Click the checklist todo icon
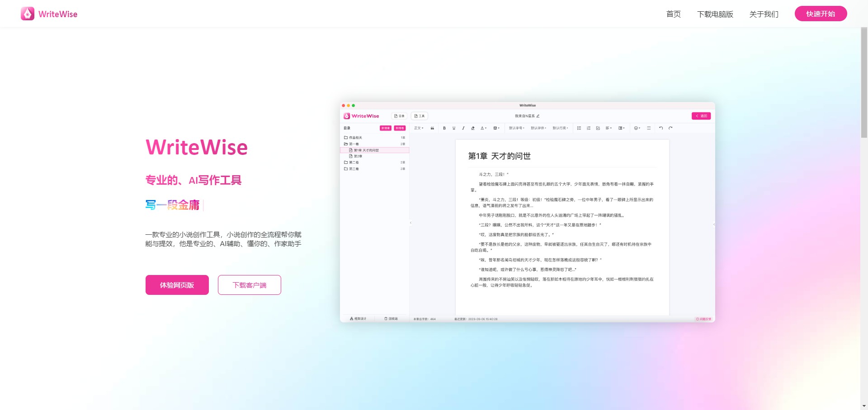 click(598, 128)
